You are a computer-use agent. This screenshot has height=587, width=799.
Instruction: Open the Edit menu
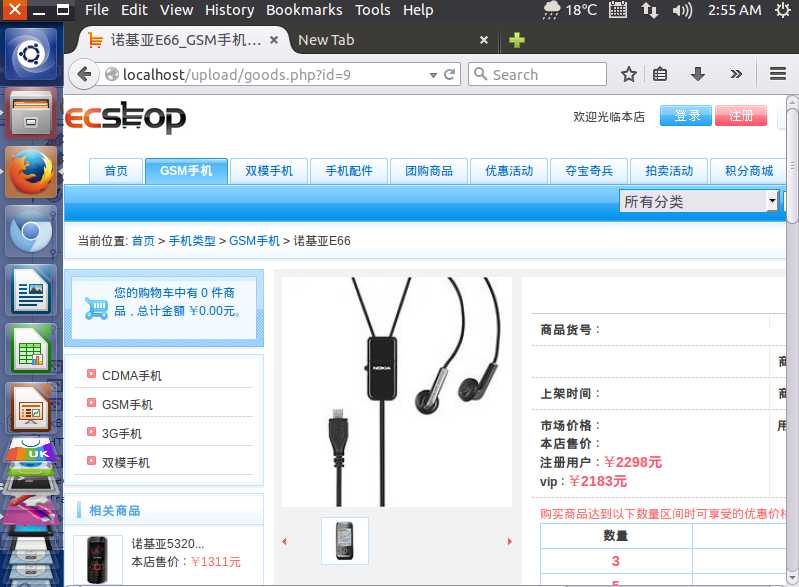[134, 10]
